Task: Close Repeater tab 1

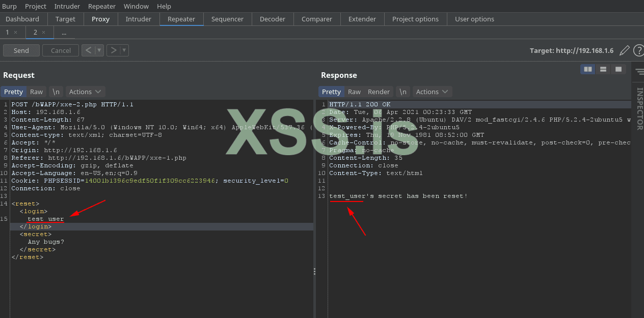Action: [15, 32]
